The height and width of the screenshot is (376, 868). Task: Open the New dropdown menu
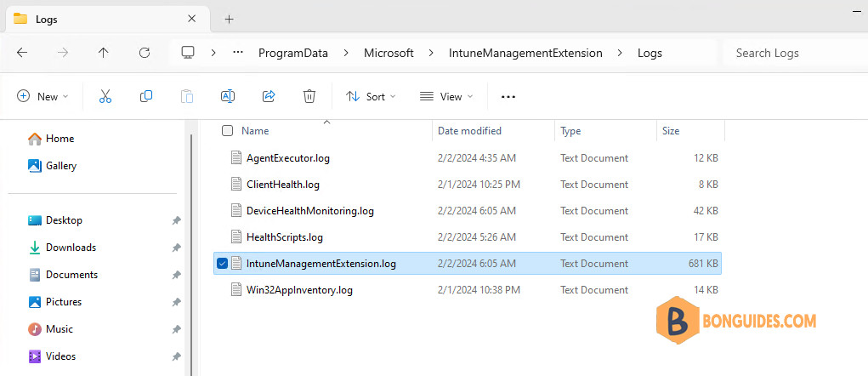point(43,96)
